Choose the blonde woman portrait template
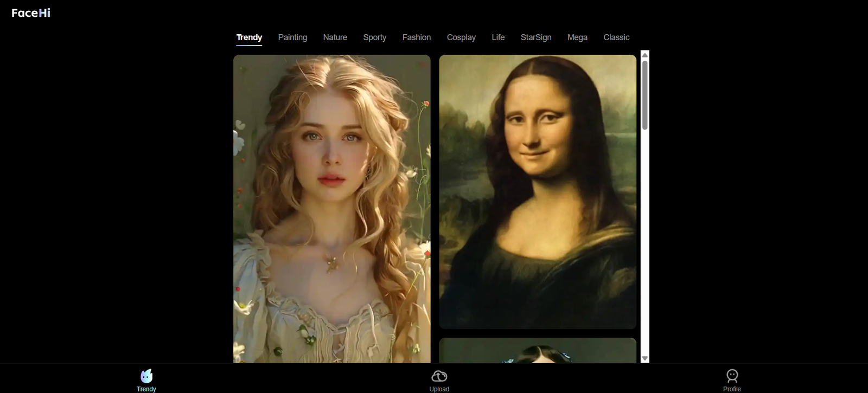 (331, 209)
